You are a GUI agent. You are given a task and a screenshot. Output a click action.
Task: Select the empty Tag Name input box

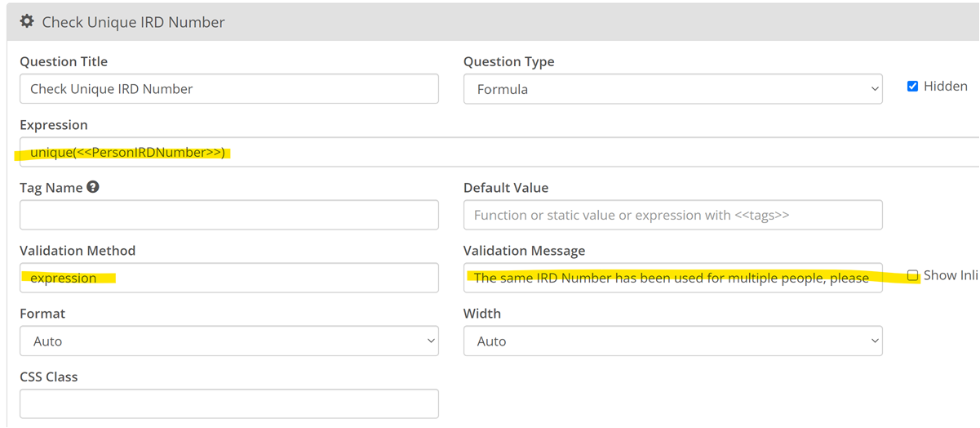point(228,215)
